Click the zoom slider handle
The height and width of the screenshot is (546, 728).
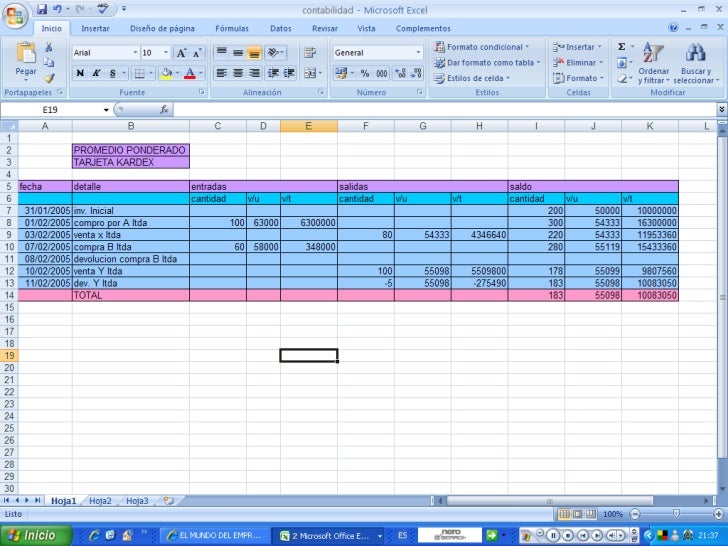pyautogui.click(x=676, y=514)
